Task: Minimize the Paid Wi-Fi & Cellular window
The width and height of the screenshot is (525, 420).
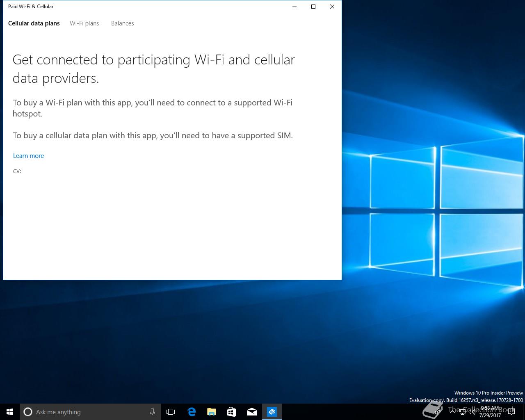Action: pyautogui.click(x=294, y=7)
